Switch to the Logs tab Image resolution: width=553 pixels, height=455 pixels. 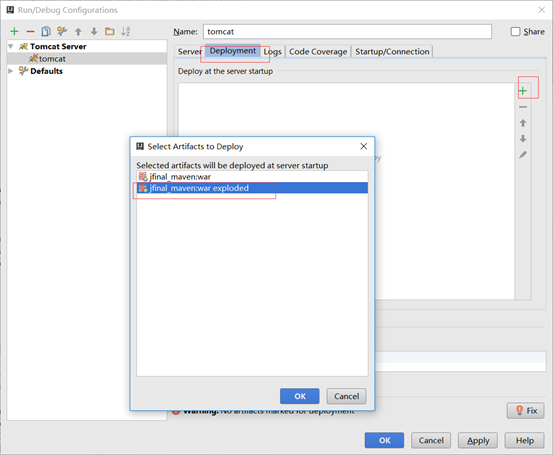[x=273, y=51]
